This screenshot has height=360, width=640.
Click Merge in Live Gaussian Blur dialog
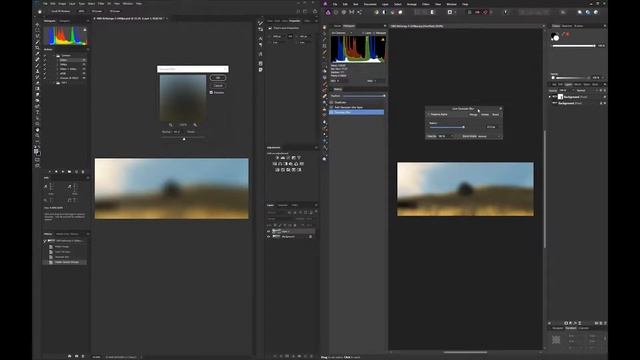point(473,115)
